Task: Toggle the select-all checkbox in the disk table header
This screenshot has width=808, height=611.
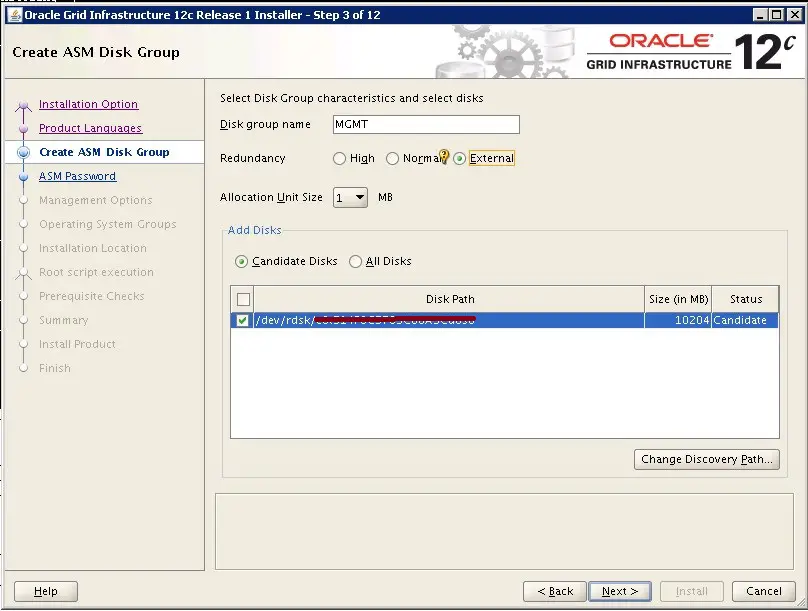Action: coord(243,299)
